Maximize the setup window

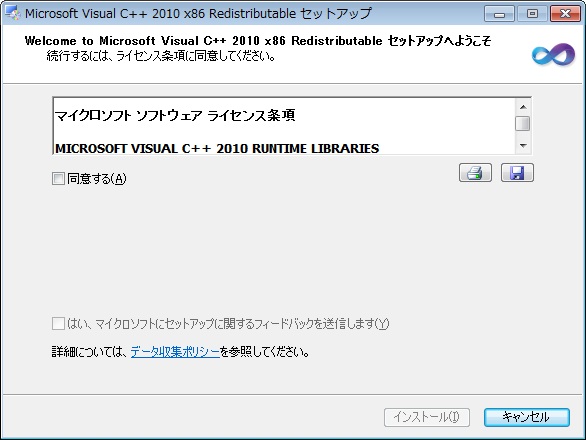[x=532, y=14]
